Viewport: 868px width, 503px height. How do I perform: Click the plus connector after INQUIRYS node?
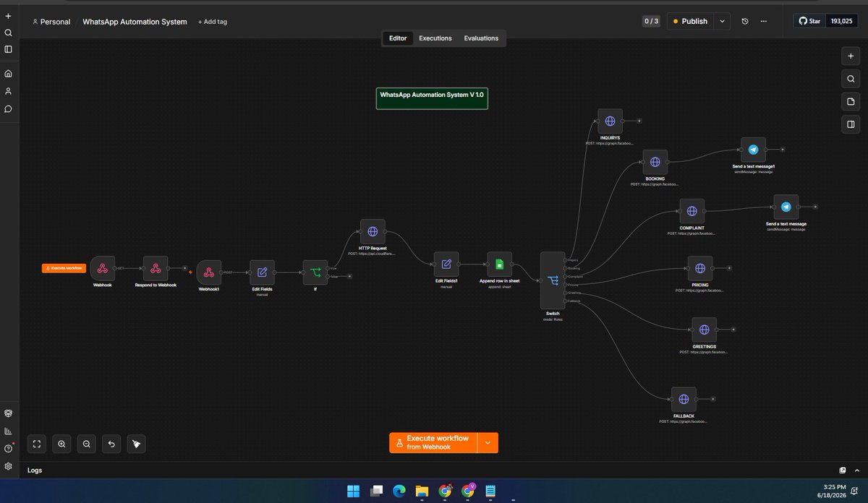tap(639, 121)
